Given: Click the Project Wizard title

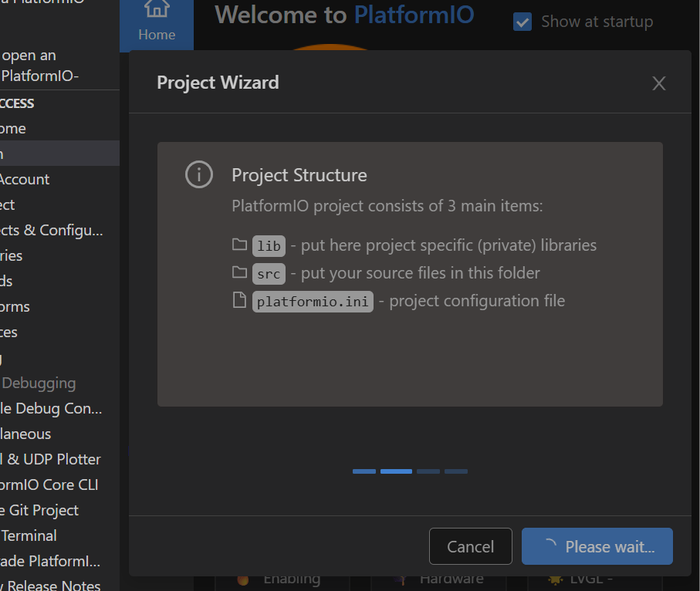Looking at the screenshot, I should click(x=218, y=83).
